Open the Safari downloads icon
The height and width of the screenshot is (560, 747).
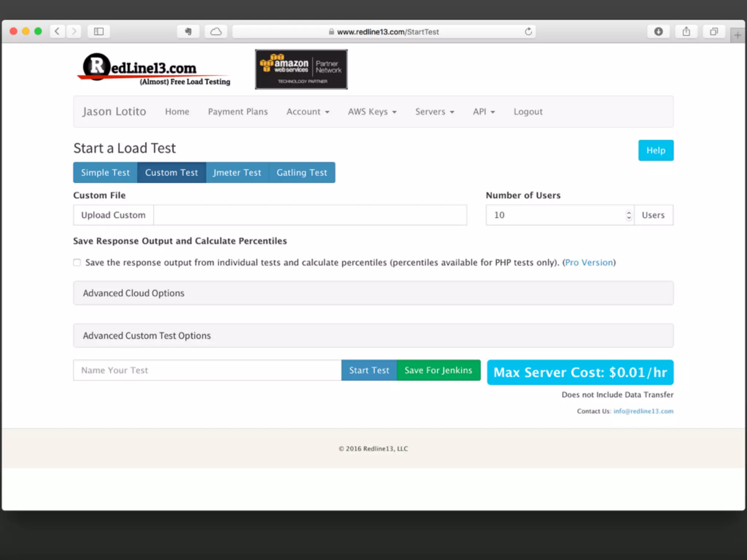(658, 31)
